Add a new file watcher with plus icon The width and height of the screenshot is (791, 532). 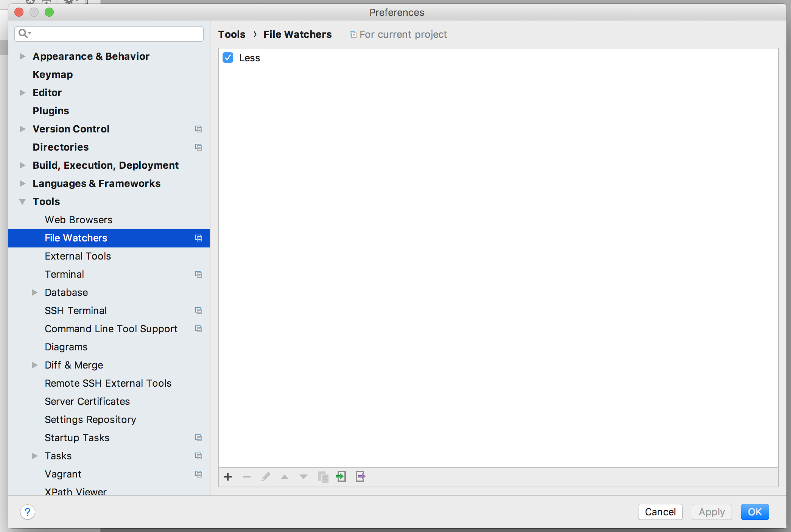pos(228,477)
